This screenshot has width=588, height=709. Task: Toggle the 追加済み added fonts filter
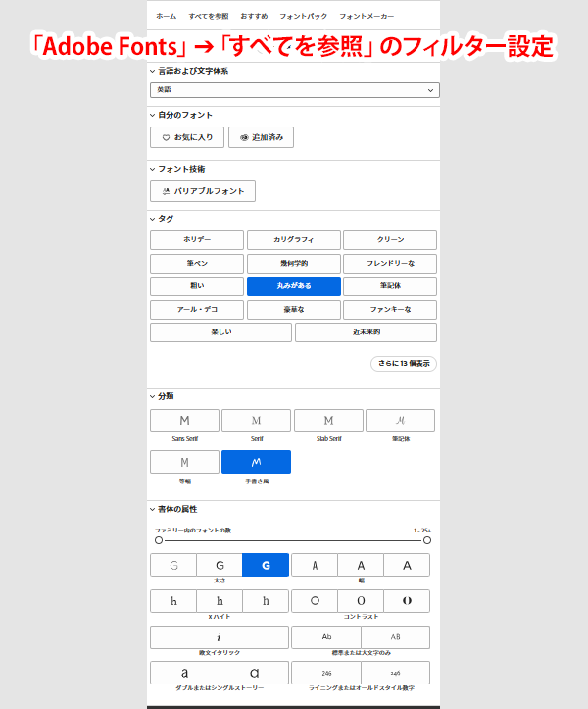click(x=261, y=137)
